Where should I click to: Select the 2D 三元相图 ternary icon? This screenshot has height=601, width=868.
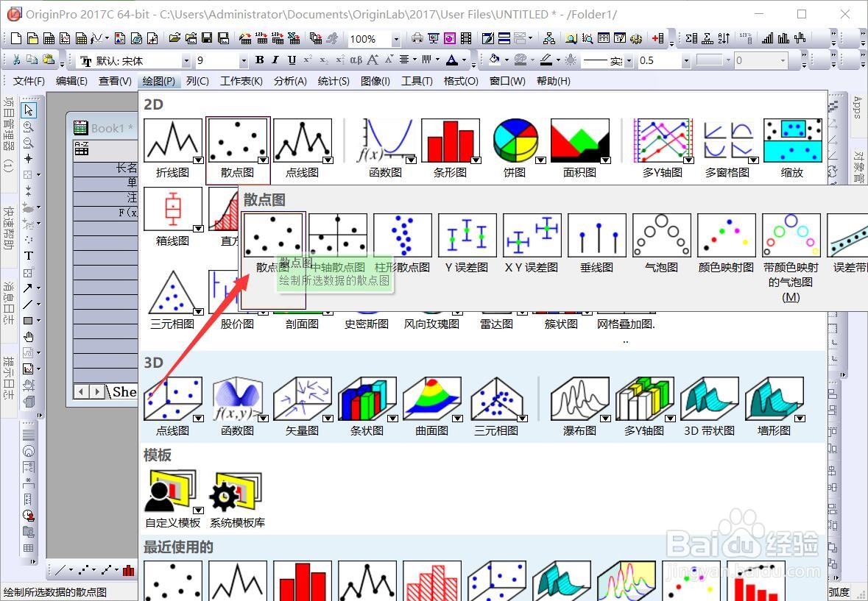coord(173,292)
